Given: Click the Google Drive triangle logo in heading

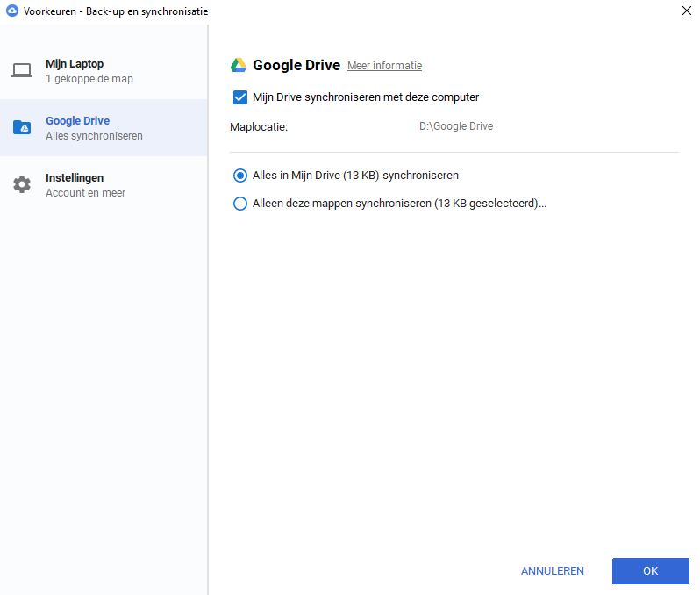Looking at the screenshot, I should pyautogui.click(x=238, y=66).
